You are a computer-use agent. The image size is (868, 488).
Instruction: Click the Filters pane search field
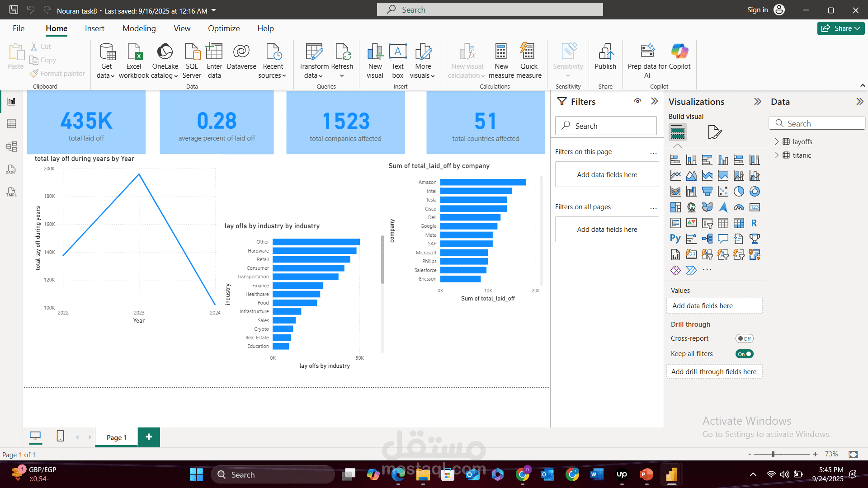point(606,126)
